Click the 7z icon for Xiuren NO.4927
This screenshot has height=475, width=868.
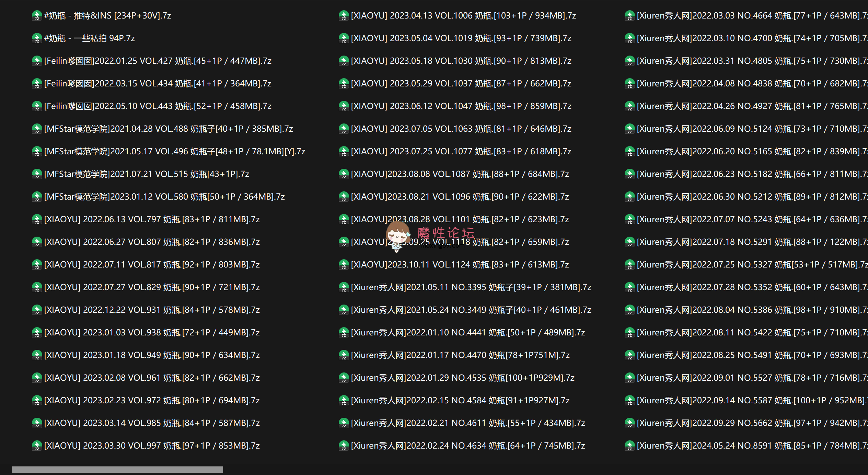point(629,106)
